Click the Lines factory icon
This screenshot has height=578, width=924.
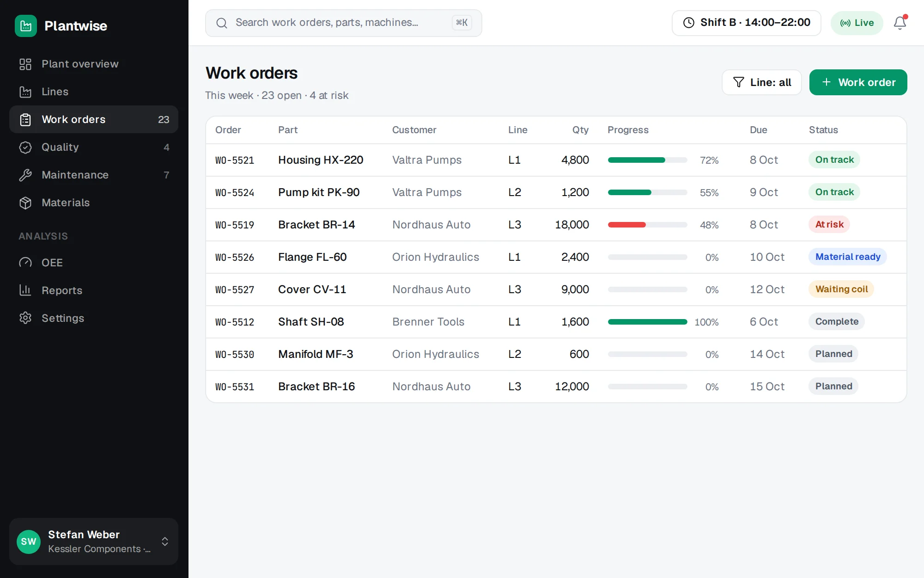(x=25, y=92)
